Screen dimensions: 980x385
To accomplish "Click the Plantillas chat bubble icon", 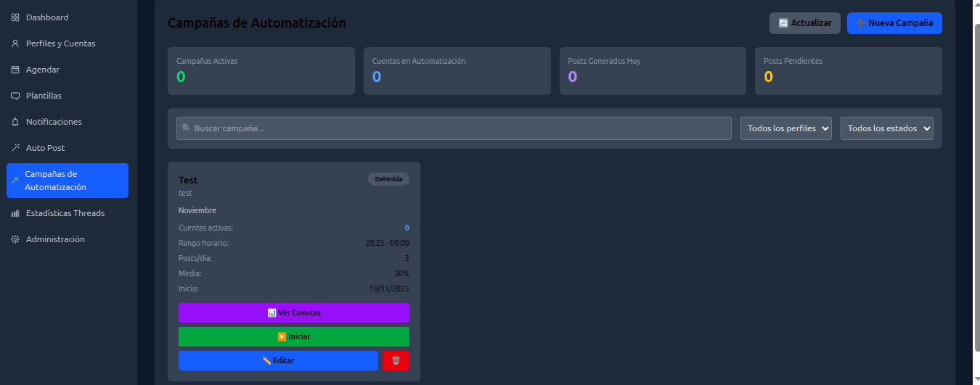I will pos(15,96).
